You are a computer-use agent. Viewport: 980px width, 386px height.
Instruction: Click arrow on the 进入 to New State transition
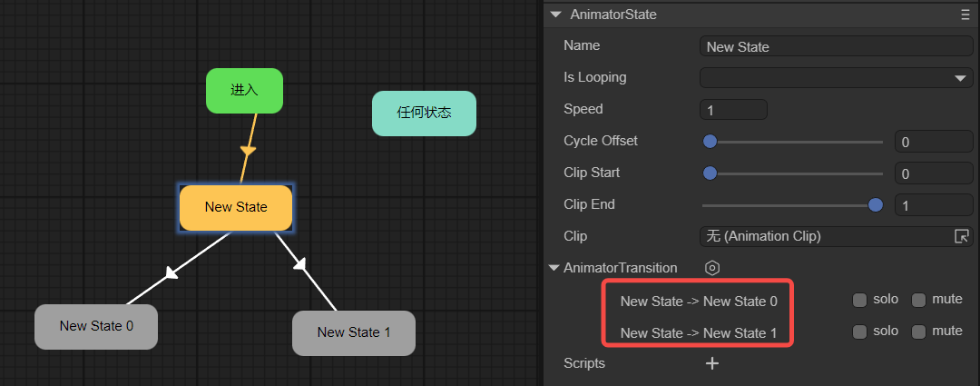pos(248,150)
